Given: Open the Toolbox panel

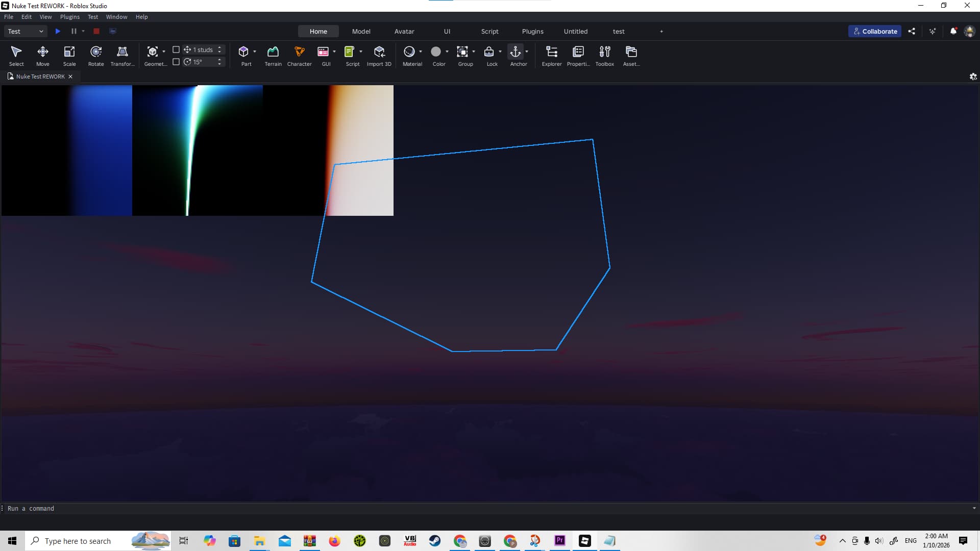Looking at the screenshot, I should (605, 56).
